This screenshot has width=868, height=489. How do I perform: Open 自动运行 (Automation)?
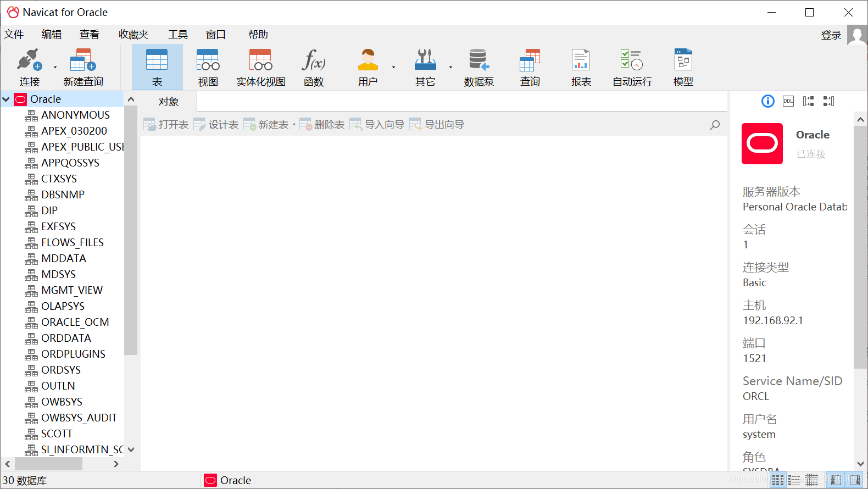(x=632, y=67)
